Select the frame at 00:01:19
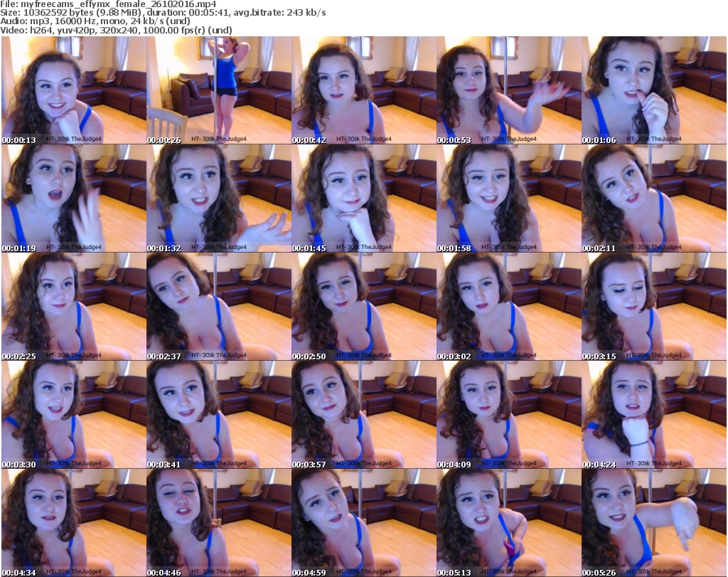Image resolution: width=728 pixels, height=577 pixels. 74,198
